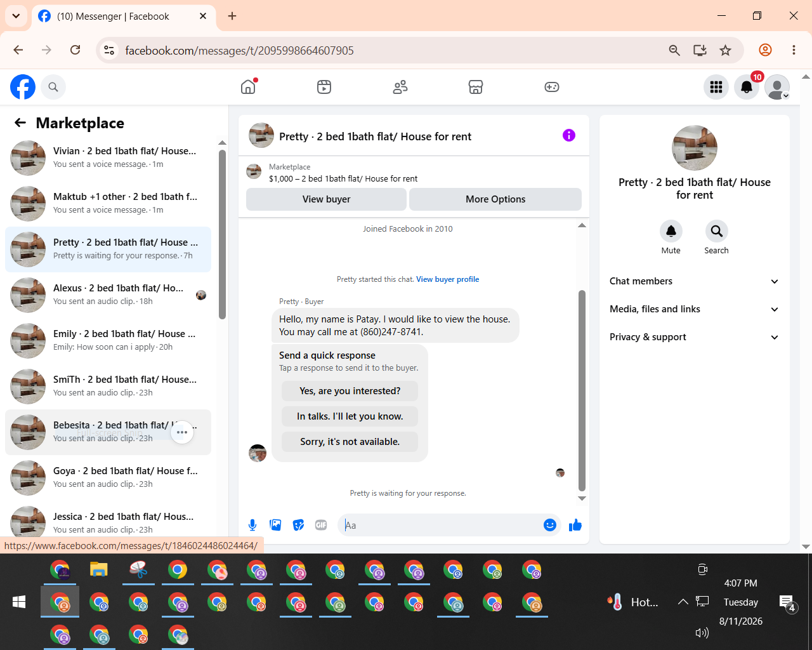Send quick reply 'Sorry, it's not available.'
Image resolution: width=812 pixels, height=650 pixels.
pyautogui.click(x=350, y=442)
